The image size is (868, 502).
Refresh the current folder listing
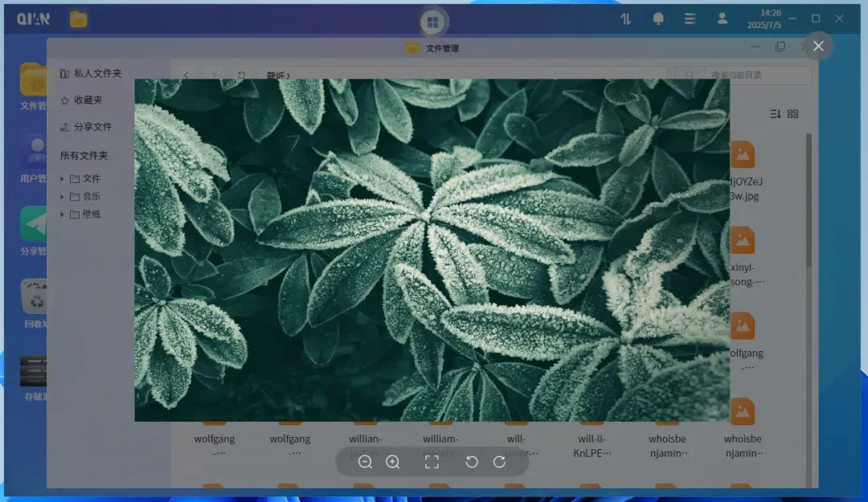(x=241, y=75)
